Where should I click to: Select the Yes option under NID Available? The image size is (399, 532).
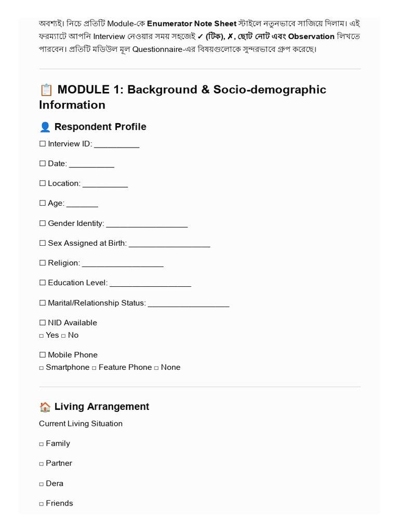click(42, 336)
